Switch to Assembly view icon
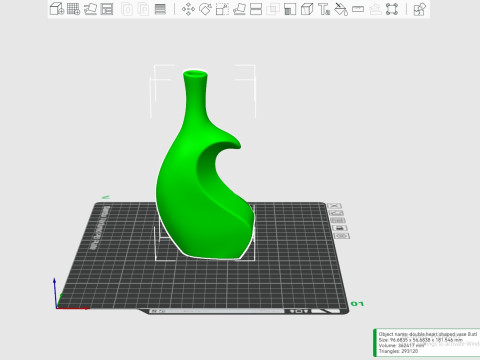 coord(420,9)
